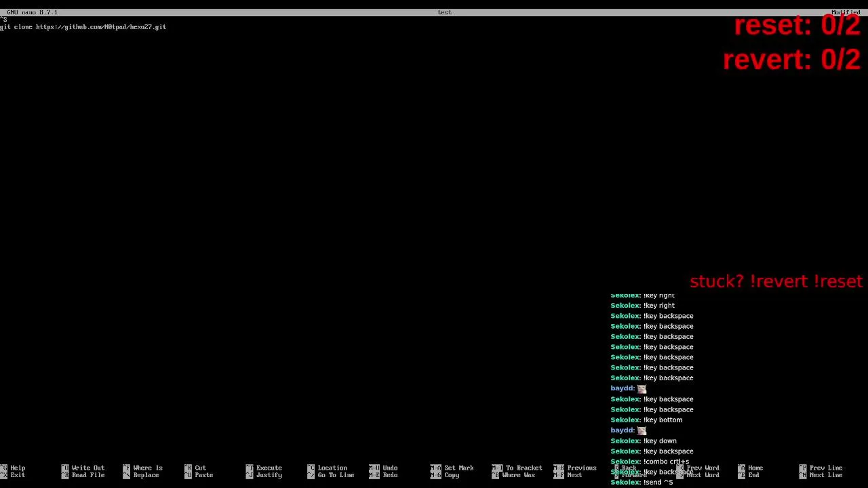Click the 'test' filename in the title bar
The width and height of the screenshot is (868, 488).
(x=445, y=12)
